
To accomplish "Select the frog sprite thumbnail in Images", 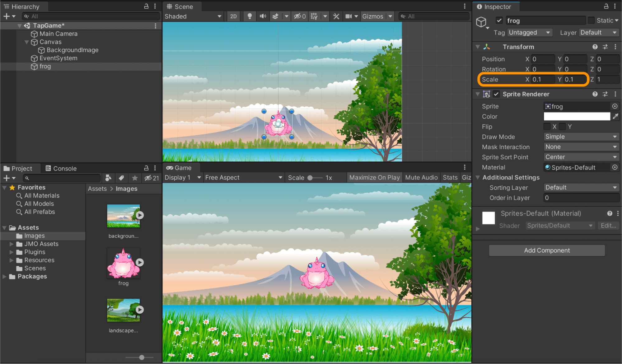I will tap(123, 263).
